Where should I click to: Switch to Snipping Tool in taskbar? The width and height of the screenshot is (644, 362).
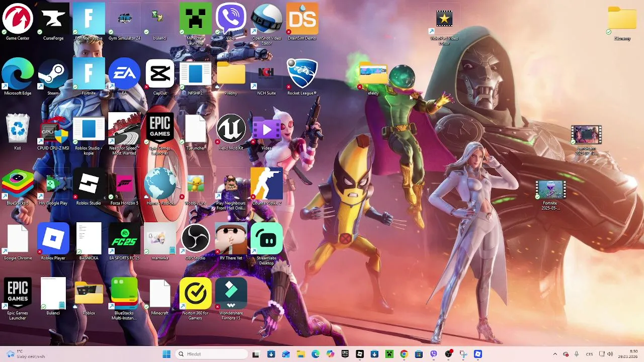[463, 354]
